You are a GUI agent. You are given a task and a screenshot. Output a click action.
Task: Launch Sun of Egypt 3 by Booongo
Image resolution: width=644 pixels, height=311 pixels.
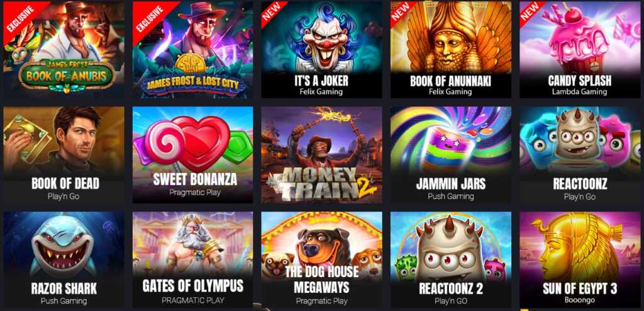pyautogui.click(x=579, y=260)
